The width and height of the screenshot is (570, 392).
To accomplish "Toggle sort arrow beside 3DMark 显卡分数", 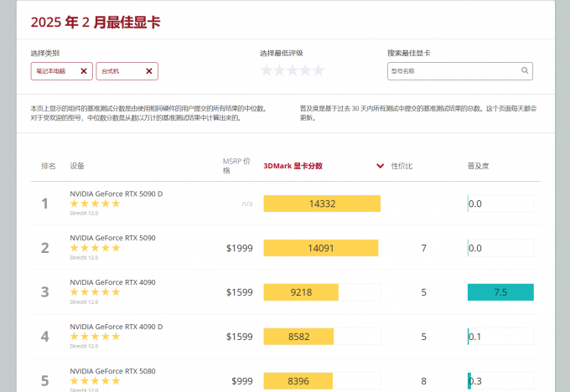I will click(x=381, y=166).
